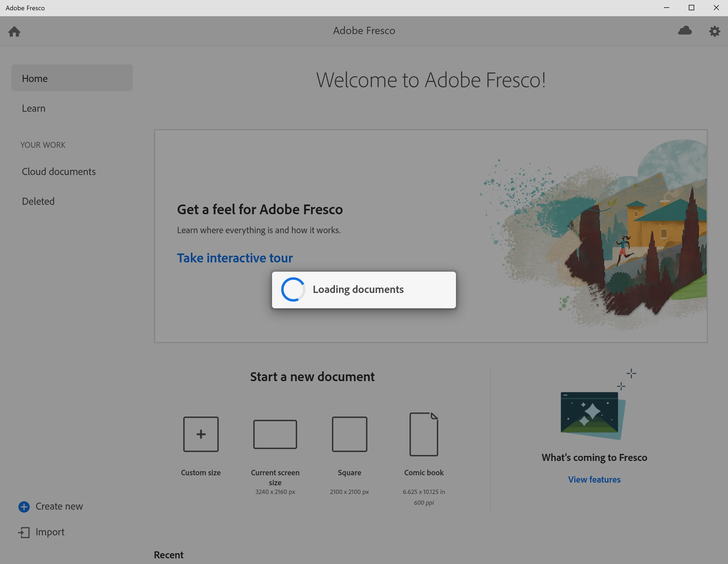Click Take interactive tour link
This screenshot has width=728, height=564.
pyautogui.click(x=235, y=258)
